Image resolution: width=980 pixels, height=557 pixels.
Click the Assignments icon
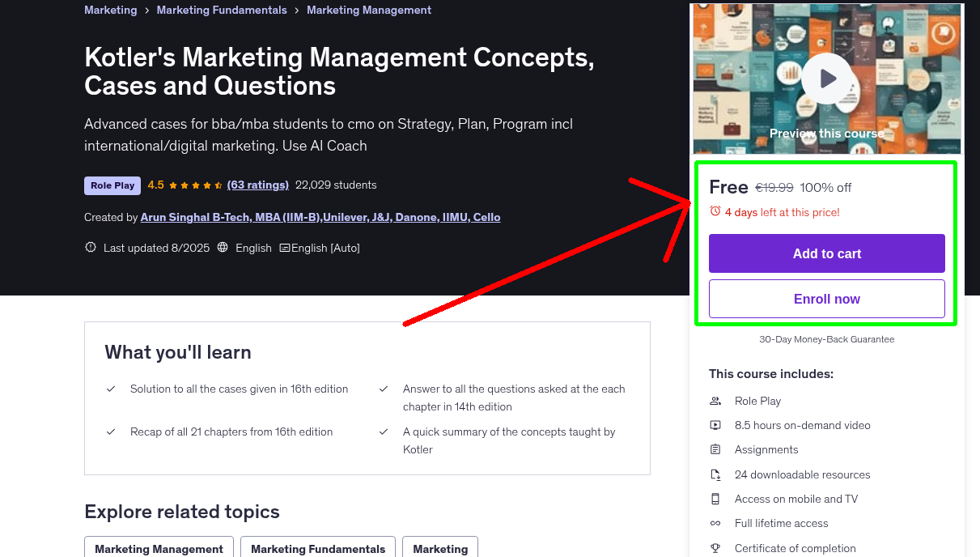[715, 449]
